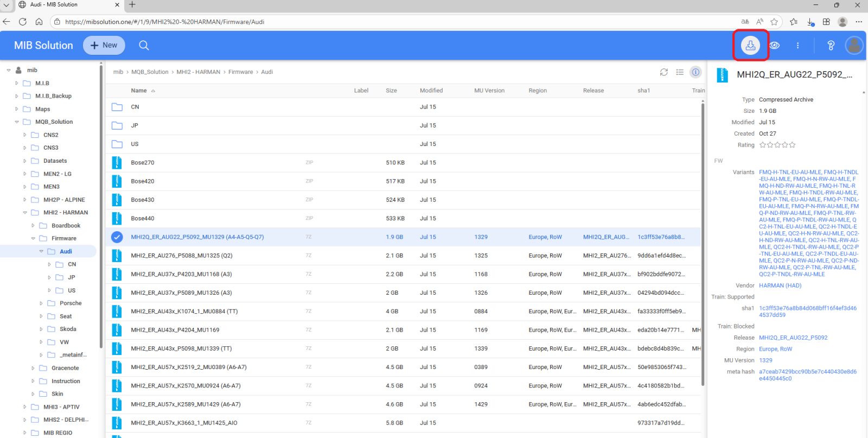Open M.I.B_Backup folder in tree
868x438 pixels.
pyautogui.click(x=53, y=96)
